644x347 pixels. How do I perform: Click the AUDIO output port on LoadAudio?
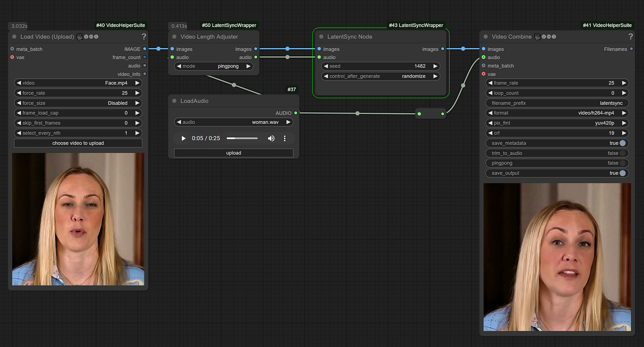coord(296,113)
